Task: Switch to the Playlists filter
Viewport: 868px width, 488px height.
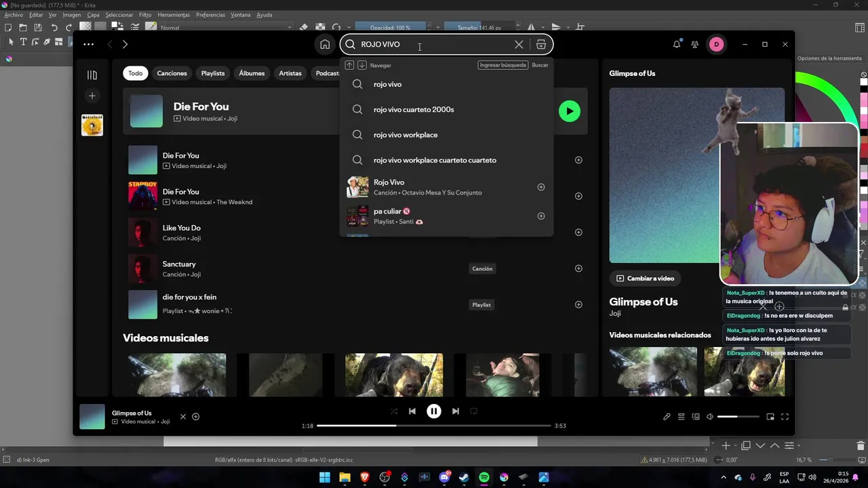Action: pyautogui.click(x=213, y=73)
